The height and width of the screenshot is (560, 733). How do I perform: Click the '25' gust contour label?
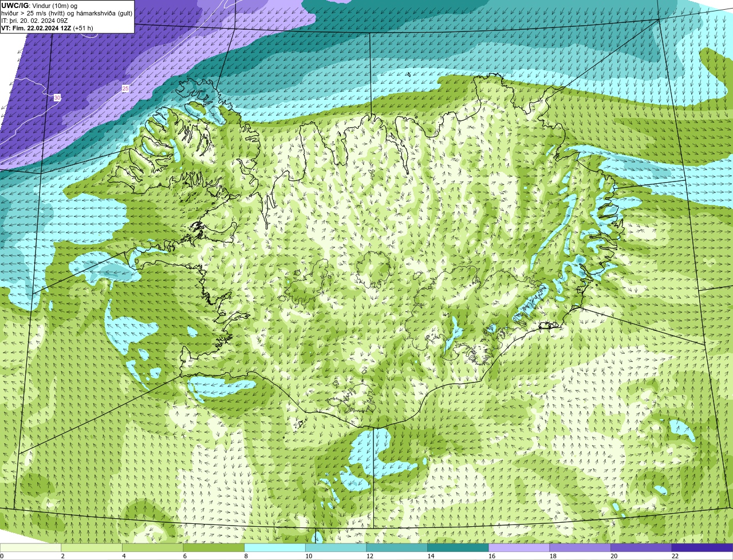(125, 88)
